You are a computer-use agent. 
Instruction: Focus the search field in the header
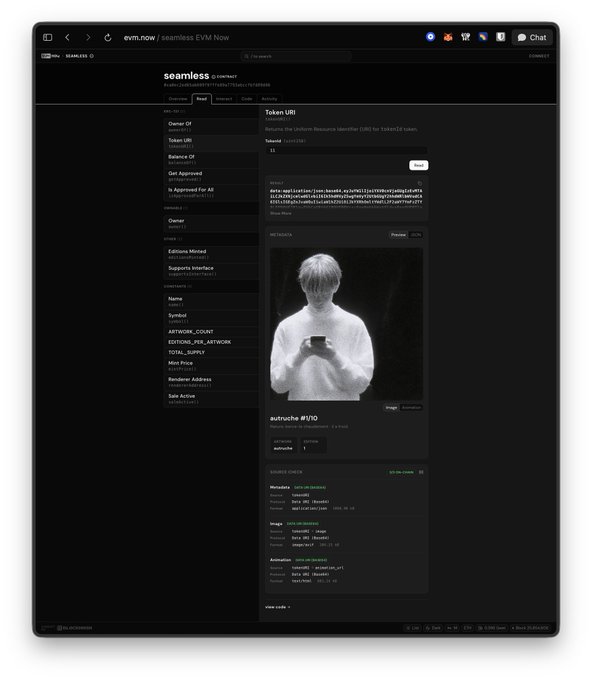[296, 56]
